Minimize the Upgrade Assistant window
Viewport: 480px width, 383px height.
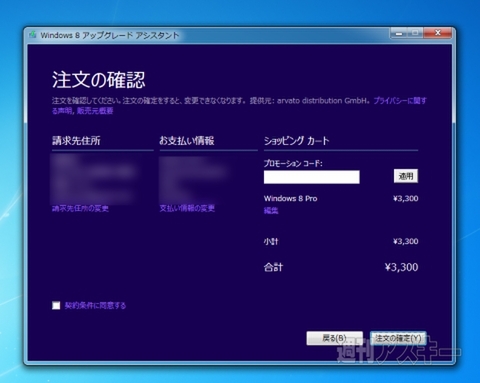coord(399,33)
